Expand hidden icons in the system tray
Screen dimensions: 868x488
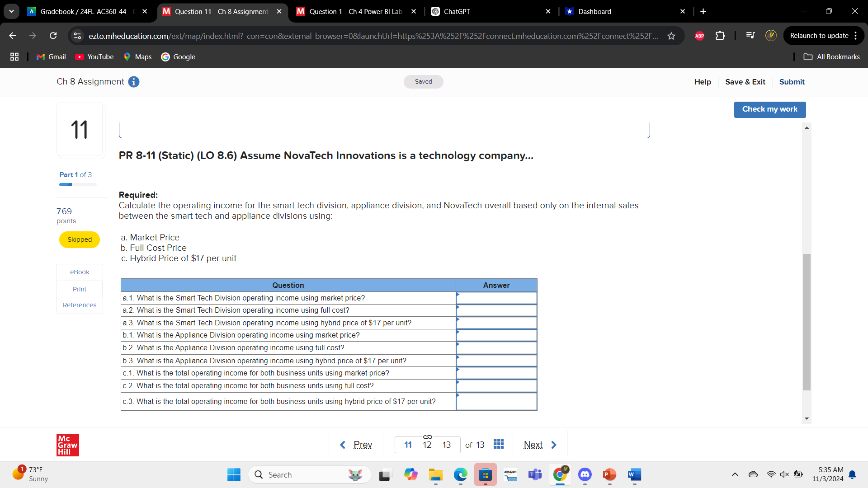point(735,474)
